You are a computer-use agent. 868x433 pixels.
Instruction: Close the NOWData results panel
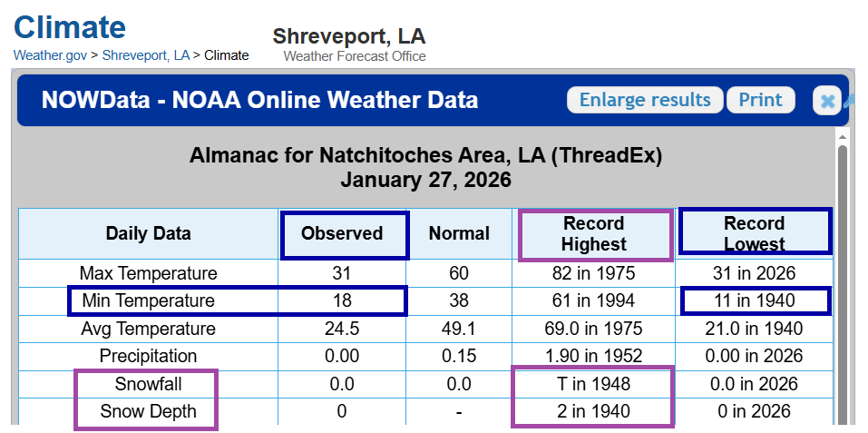point(827,101)
